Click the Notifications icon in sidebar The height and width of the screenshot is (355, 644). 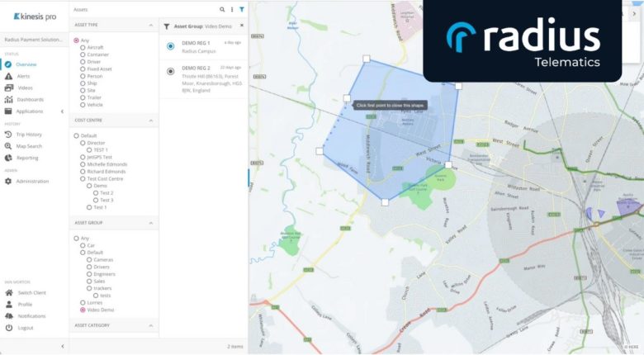click(8, 316)
